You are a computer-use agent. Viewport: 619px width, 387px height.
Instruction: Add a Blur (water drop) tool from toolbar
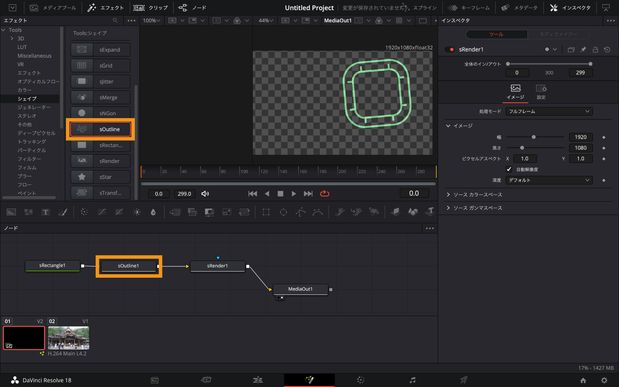[x=153, y=212]
